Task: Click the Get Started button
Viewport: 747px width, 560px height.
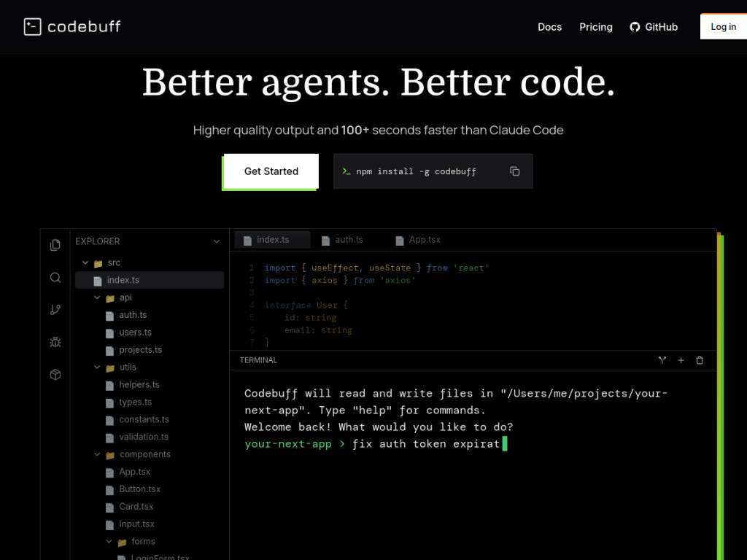Action: (x=271, y=171)
